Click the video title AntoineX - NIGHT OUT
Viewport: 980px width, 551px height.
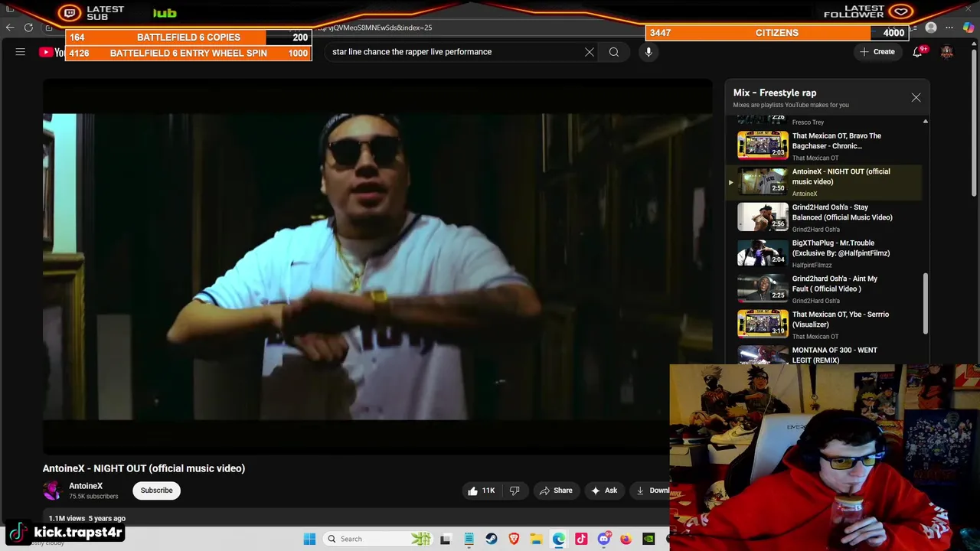coord(144,468)
